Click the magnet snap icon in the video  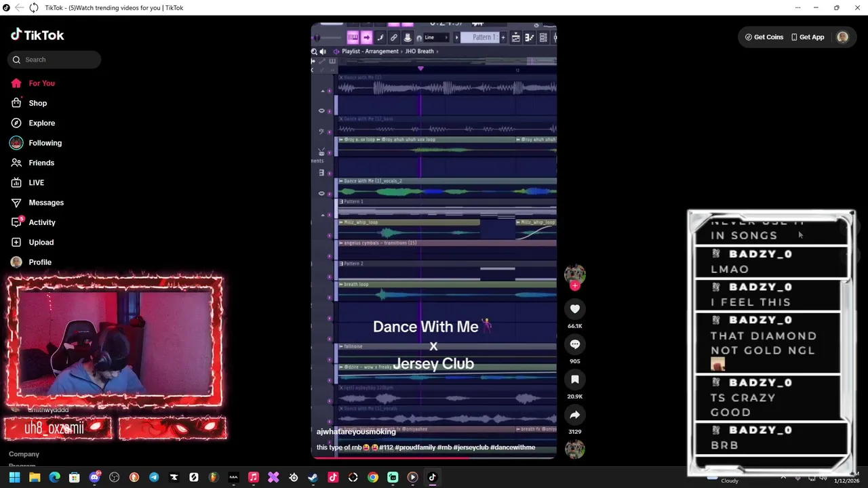pyautogui.click(x=420, y=37)
